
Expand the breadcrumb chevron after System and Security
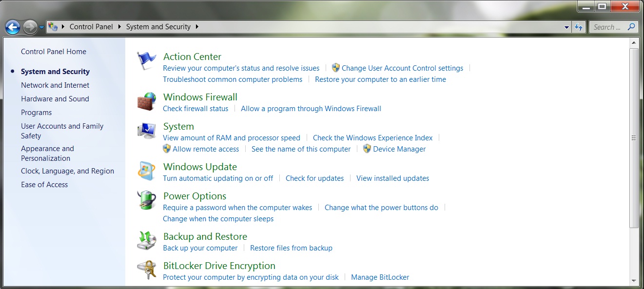coord(197,27)
